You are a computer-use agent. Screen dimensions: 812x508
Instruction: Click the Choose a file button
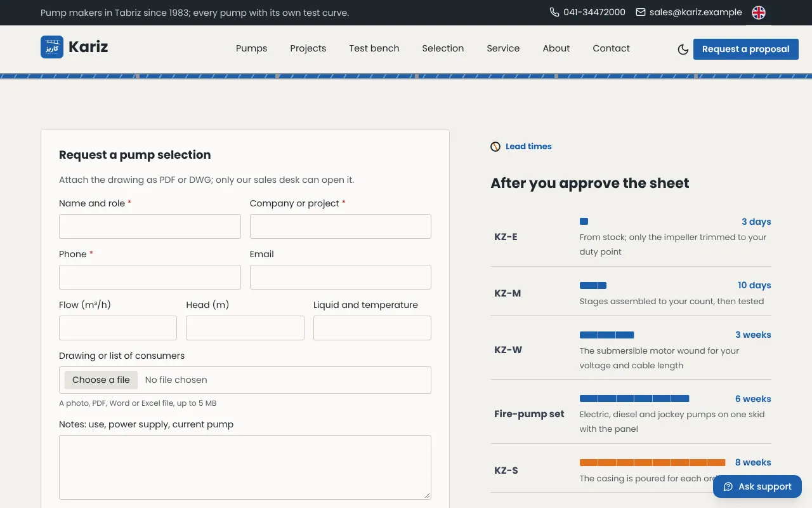[x=101, y=380]
